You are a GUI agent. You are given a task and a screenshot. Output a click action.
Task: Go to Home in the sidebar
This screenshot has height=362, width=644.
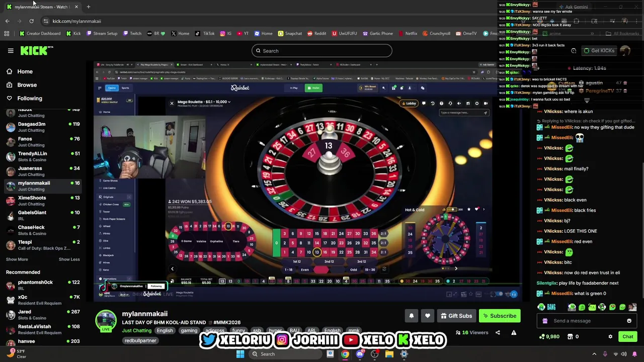[25, 71]
